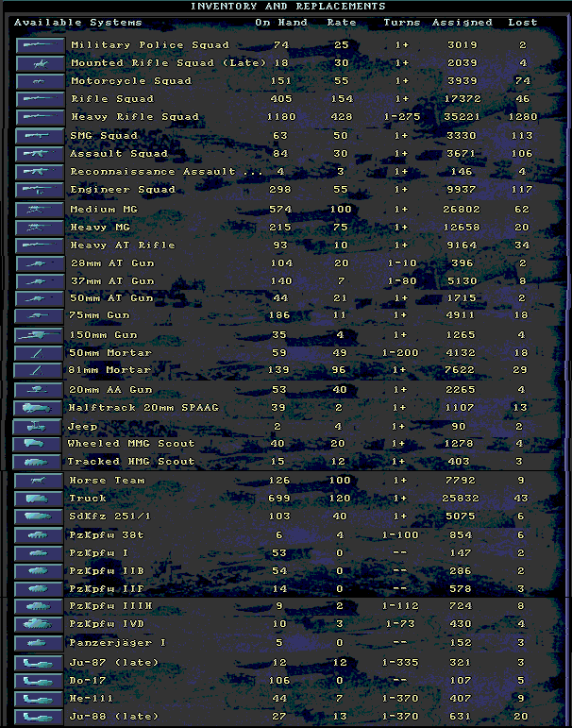Click the Rate column header

(342, 23)
